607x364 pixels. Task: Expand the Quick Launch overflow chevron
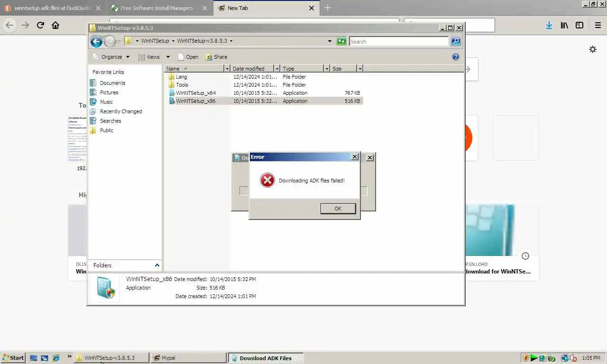click(x=69, y=356)
